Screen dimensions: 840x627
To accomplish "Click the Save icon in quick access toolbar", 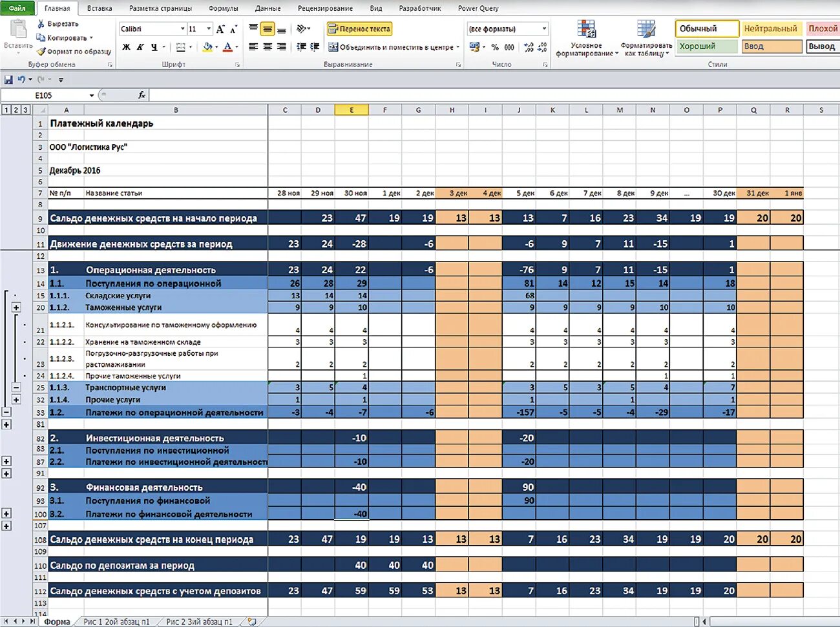I will pyautogui.click(x=8, y=79).
